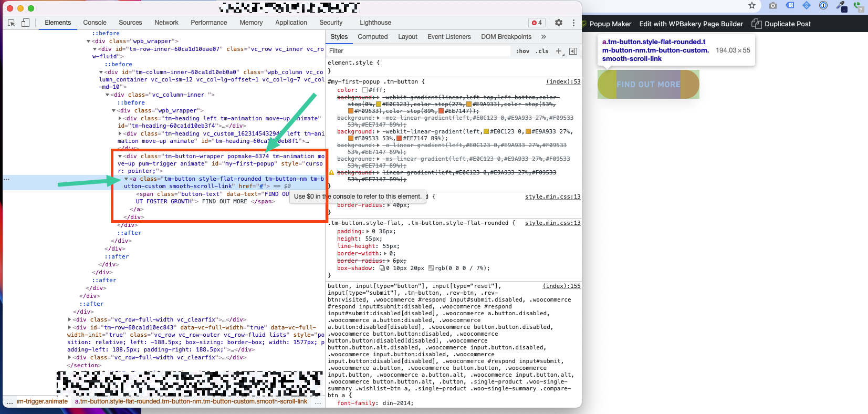Open the (index):53 source link

[563, 81]
